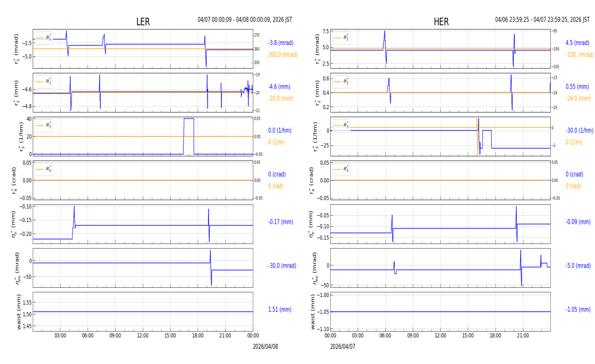Click the HER 'ηpy* (mrad)' y-axis label

tap(315, 268)
